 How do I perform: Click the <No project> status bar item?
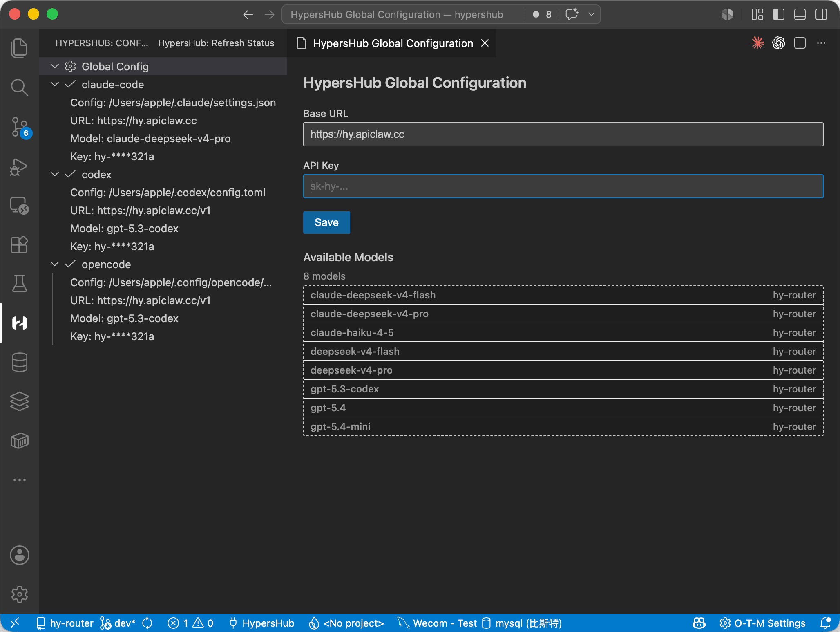point(346,623)
